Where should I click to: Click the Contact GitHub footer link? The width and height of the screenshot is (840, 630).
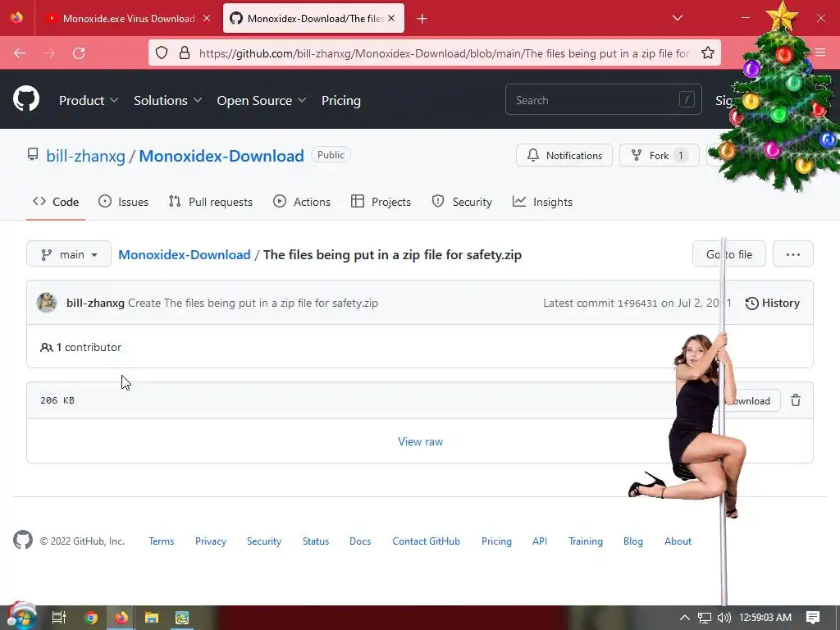(x=426, y=541)
